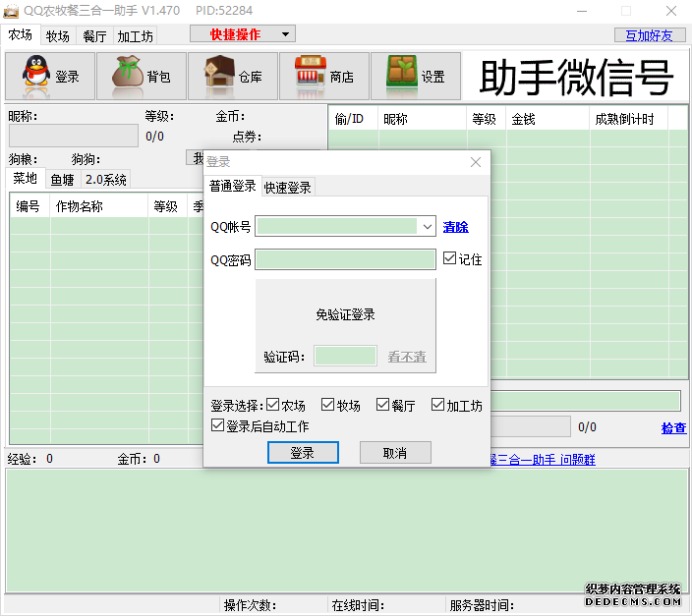Viewport: 692px width, 616px height.
Task: Click the 偷/ID column header
Action: 353,118
